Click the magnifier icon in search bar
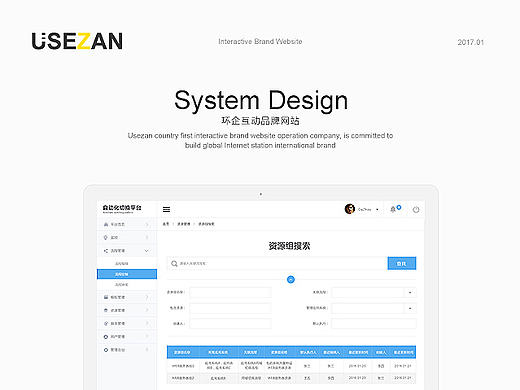Viewport: 520px width, 390px height. point(174,264)
